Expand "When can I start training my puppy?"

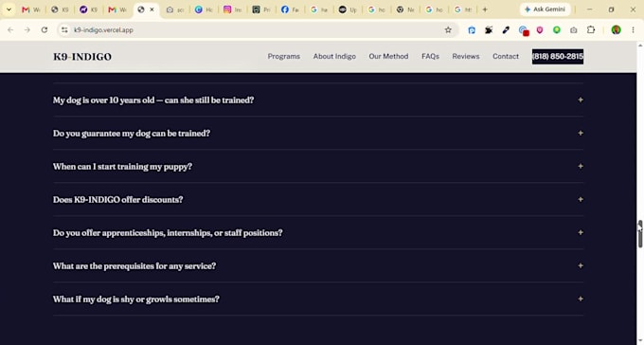(x=318, y=167)
